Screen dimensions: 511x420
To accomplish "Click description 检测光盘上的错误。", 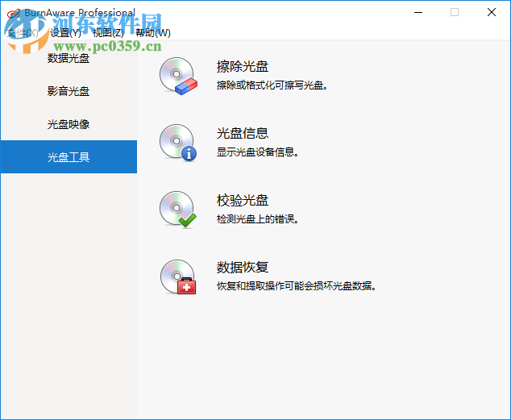I will tap(257, 219).
